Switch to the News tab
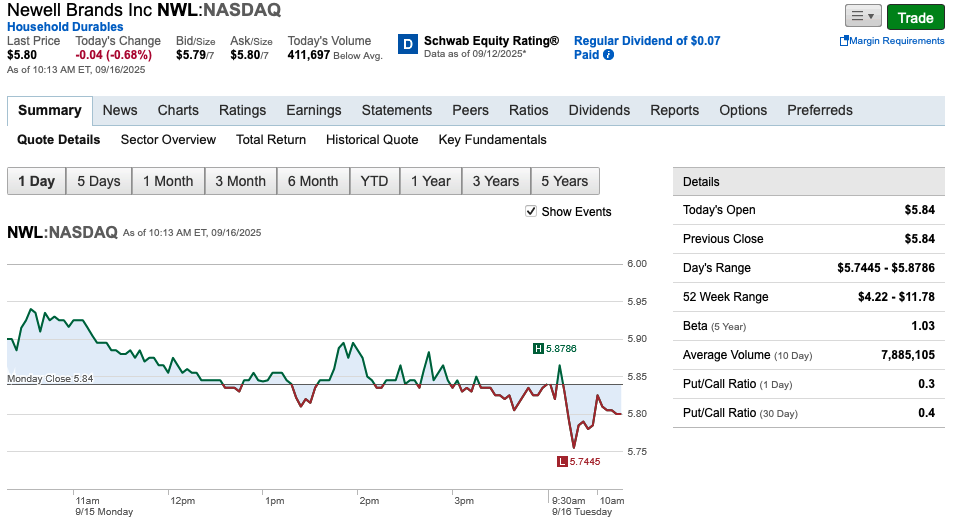954x520 pixels. [120, 110]
